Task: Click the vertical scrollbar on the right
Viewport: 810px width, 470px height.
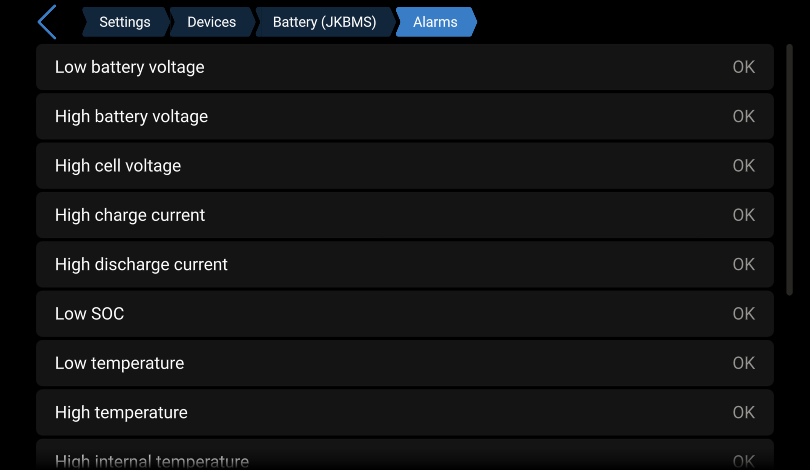Action: (789, 170)
